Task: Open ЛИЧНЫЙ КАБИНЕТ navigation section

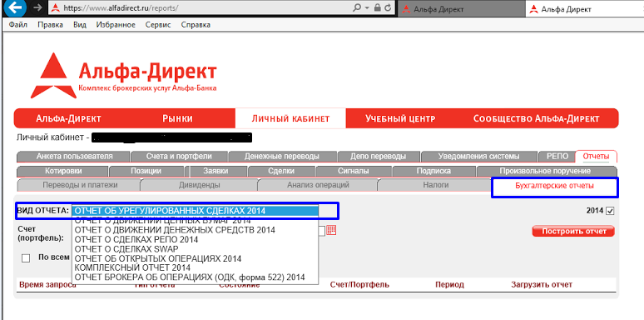Action: click(290, 118)
